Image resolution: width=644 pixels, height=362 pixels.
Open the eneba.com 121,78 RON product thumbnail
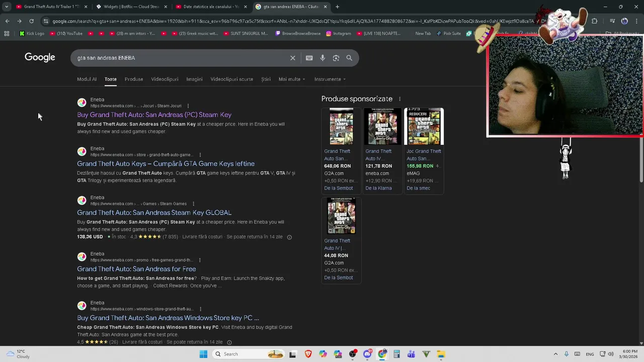click(382, 127)
